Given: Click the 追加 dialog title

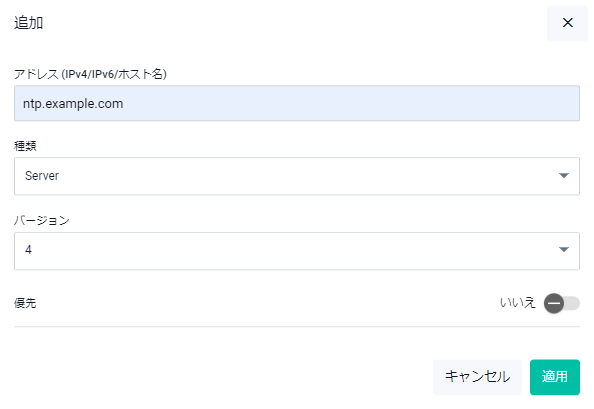Looking at the screenshot, I should [28, 23].
